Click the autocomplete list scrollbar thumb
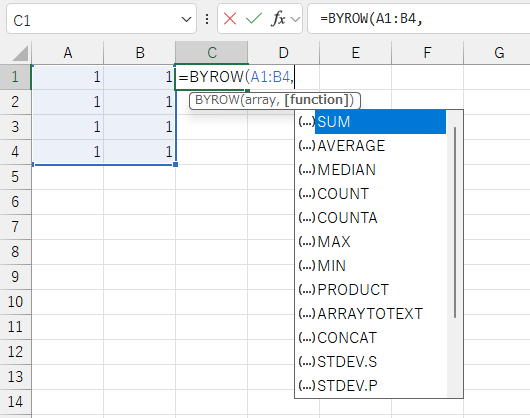This screenshot has width=530, height=418. 455,222
